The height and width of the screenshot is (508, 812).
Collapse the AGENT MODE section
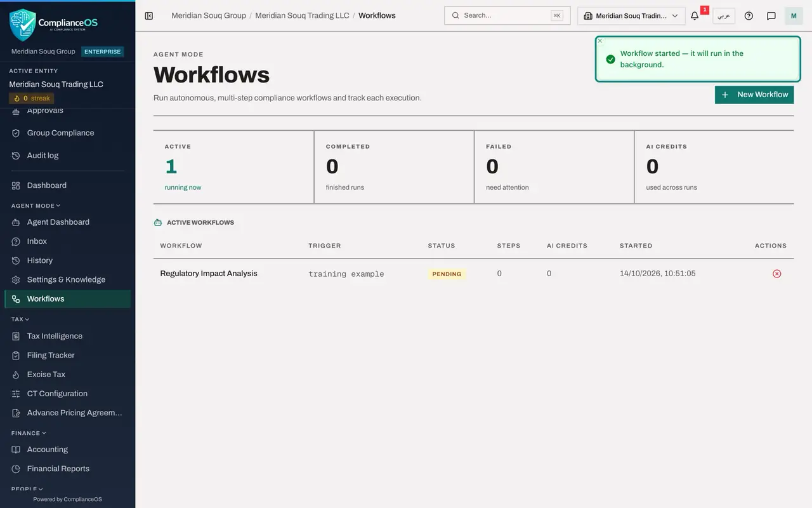(x=36, y=206)
